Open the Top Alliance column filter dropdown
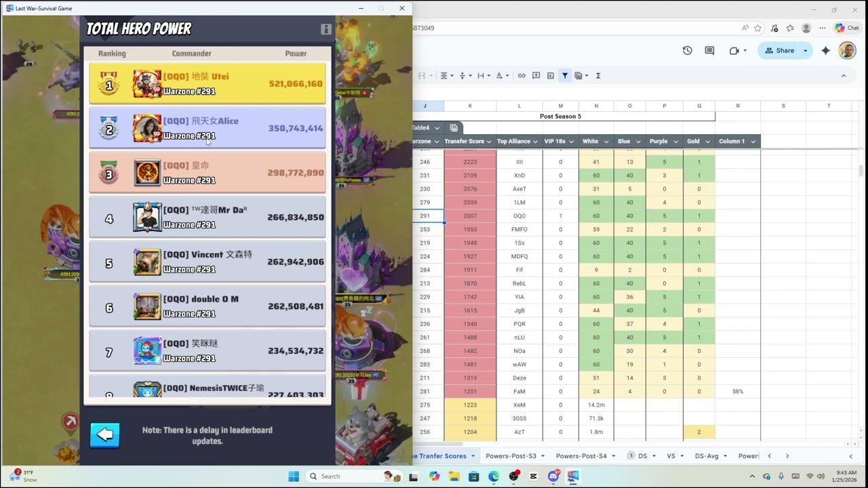The height and width of the screenshot is (488, 868). pos(536,142)
